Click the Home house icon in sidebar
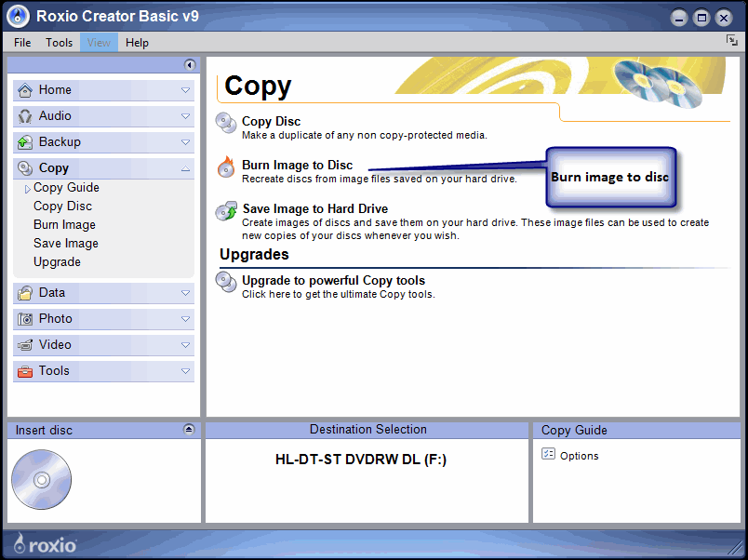Image resolution: width=748 pixels, height=560 pixels. point(25,89)
